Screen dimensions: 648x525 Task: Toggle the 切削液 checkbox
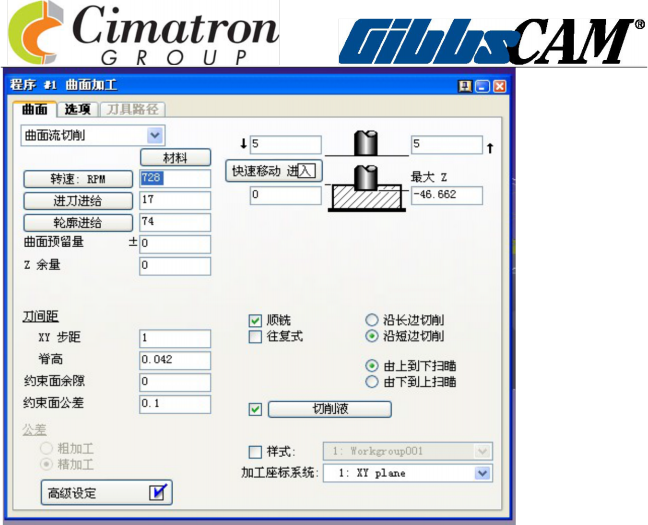point(255,409)
